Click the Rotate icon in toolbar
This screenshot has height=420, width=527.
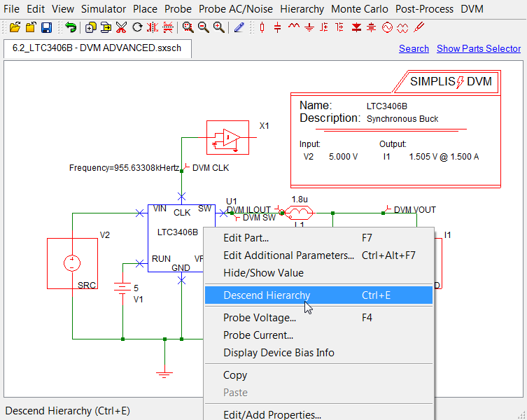click(x=137, y=27)
